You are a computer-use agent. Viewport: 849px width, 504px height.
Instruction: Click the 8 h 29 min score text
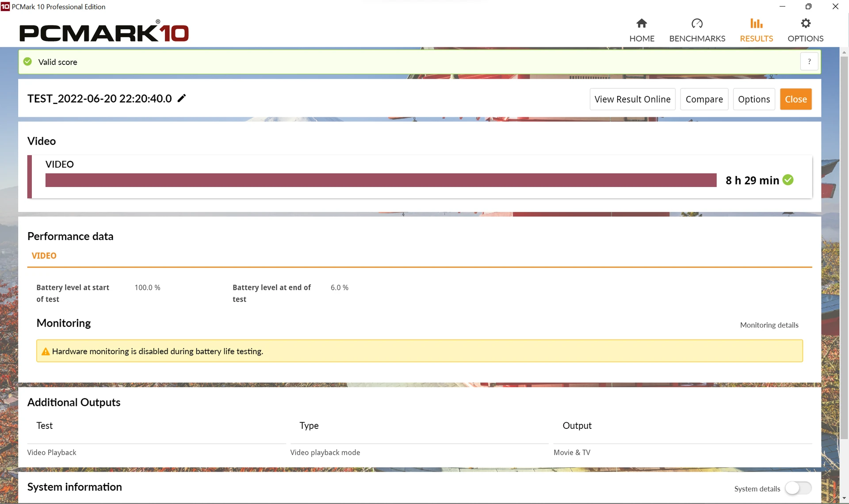pos(752,180)
